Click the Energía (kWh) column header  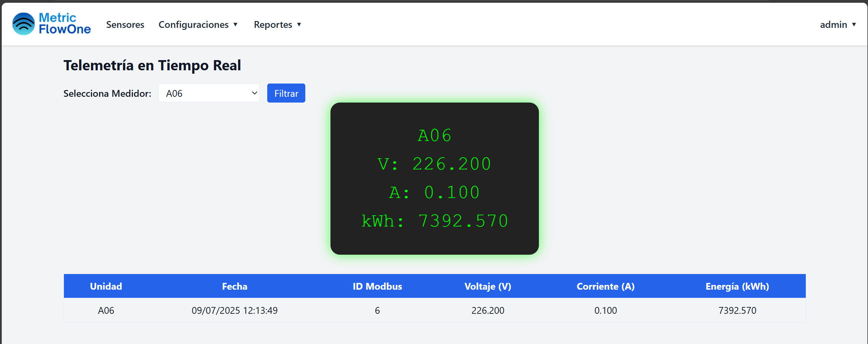pos(737,286)
